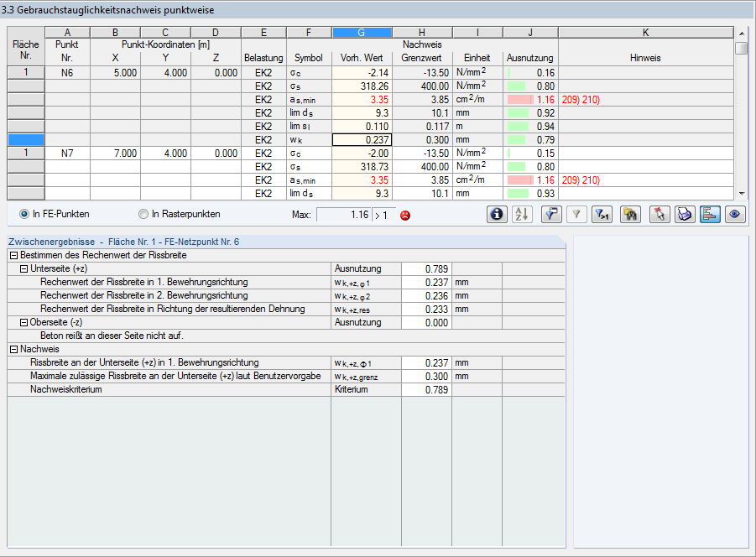Click the red sad-face status icon

coord(405,216)
